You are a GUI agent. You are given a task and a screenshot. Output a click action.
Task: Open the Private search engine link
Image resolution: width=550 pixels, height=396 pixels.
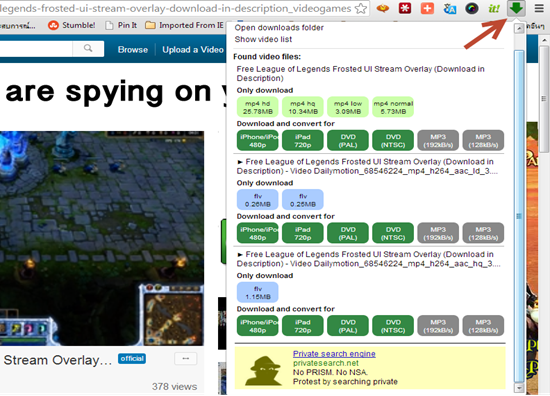click(x=334, y=354)
